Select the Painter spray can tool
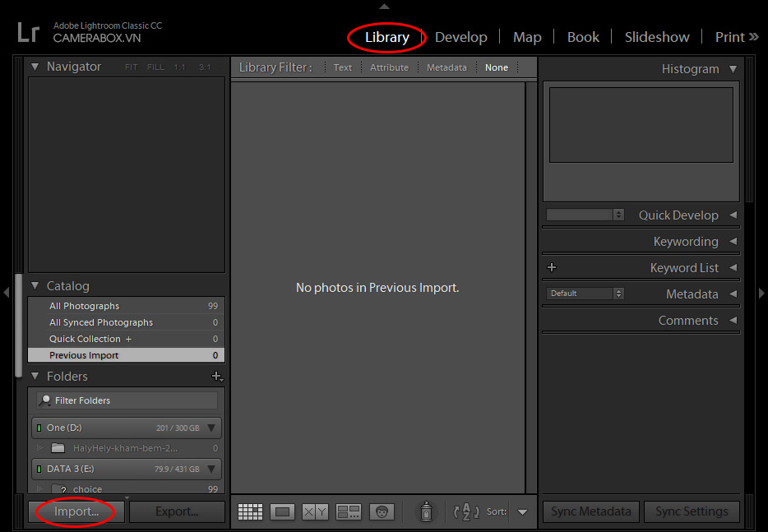Viewport: 768px width, 532px height. pos(426,511)
